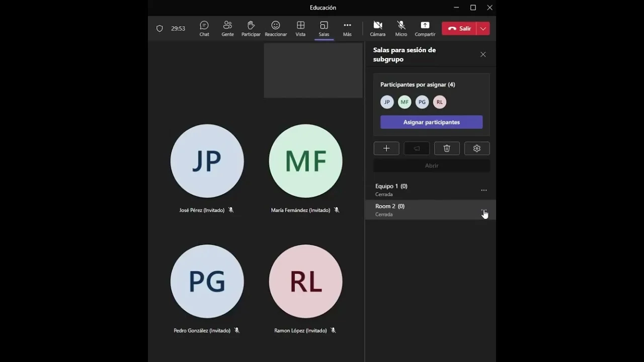
Task: Open the Reaccionar emoji reactions
Action: click(x=276, y=29)
